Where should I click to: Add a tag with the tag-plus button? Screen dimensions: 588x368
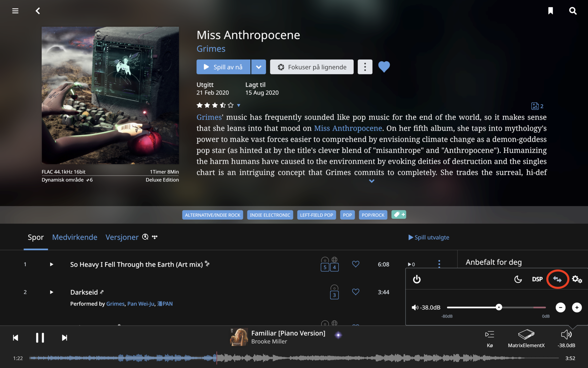pos(399,215)
